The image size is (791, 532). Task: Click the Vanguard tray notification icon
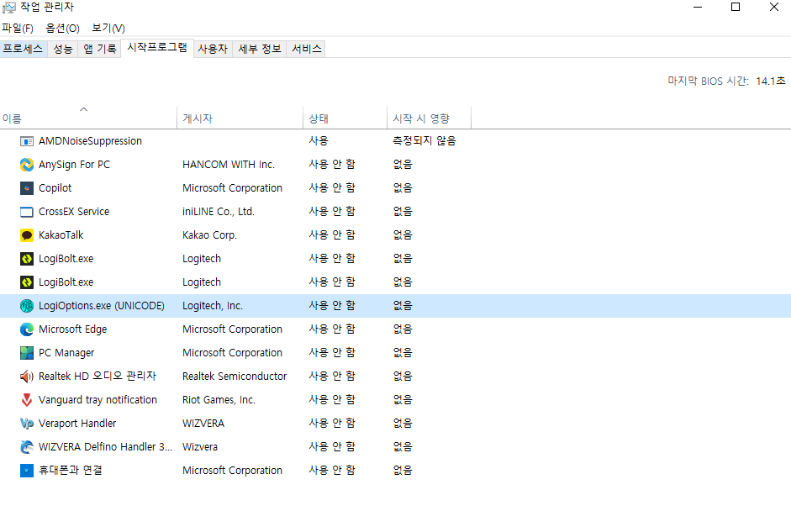(27, 400)
